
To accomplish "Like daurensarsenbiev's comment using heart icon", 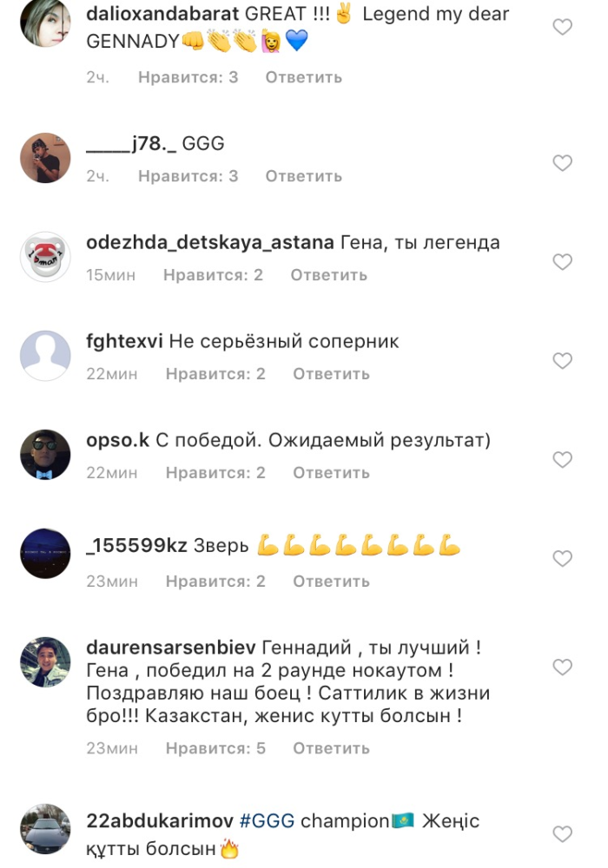I will point(562,667).
